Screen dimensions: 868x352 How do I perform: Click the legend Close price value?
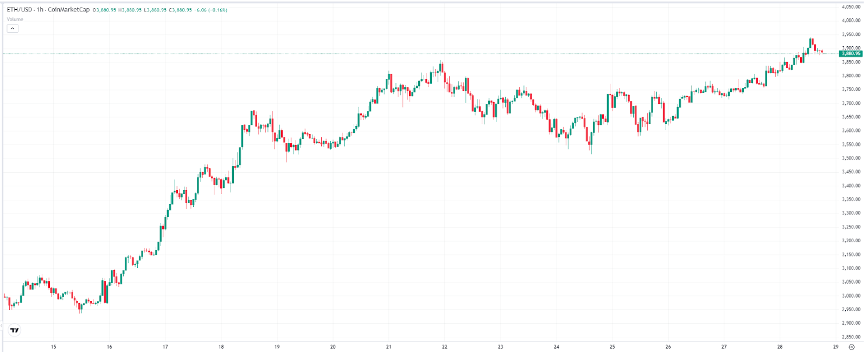coord(181,10)
